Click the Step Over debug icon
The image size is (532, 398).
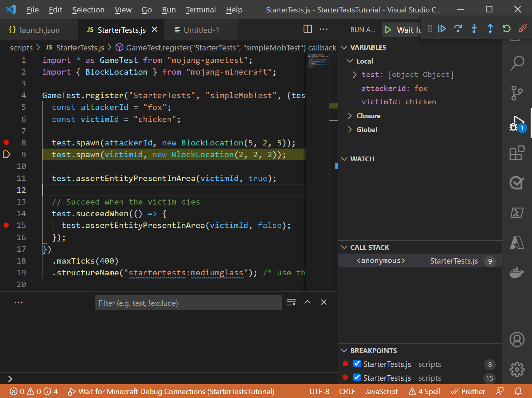click(458, 29)
